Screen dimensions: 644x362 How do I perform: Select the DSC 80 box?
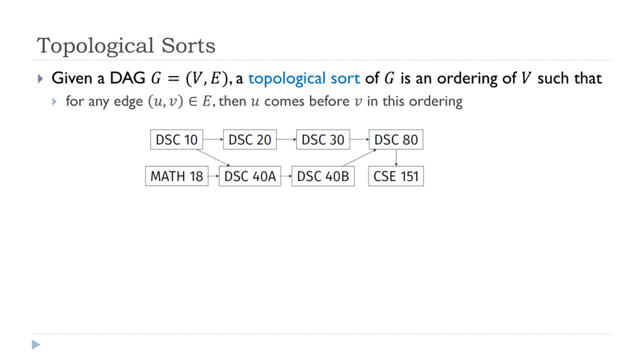[396, 140]
